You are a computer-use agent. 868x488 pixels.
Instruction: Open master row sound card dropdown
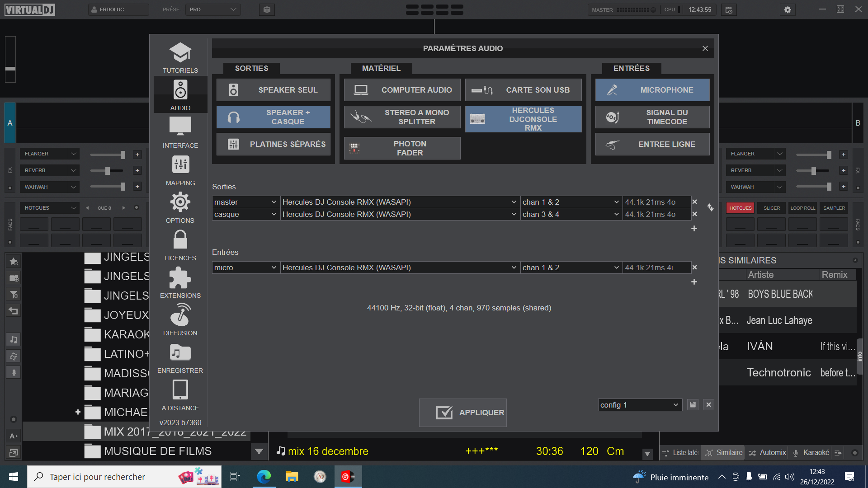tap(400, 202)
